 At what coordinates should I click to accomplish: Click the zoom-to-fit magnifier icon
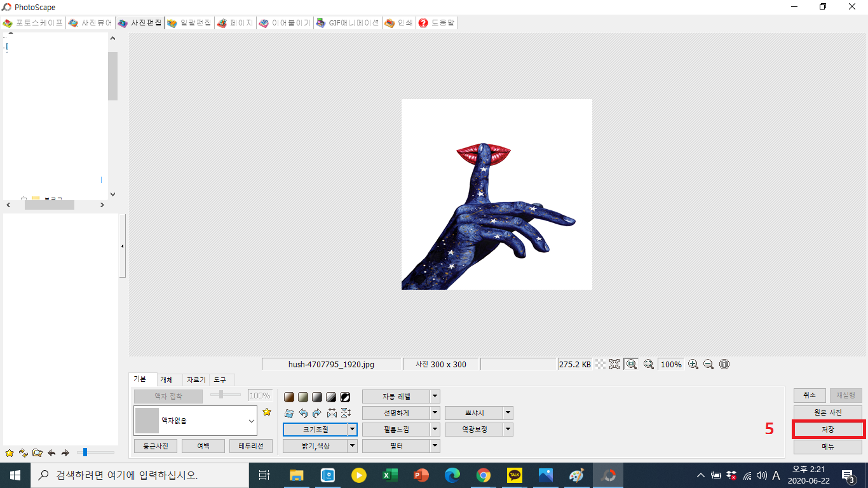649,364
